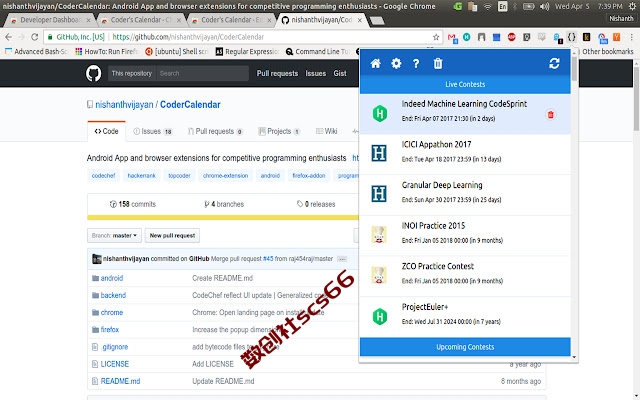Click the help question mark icon
This screenshot has width=640, height=400.
(x=416, y=64)
